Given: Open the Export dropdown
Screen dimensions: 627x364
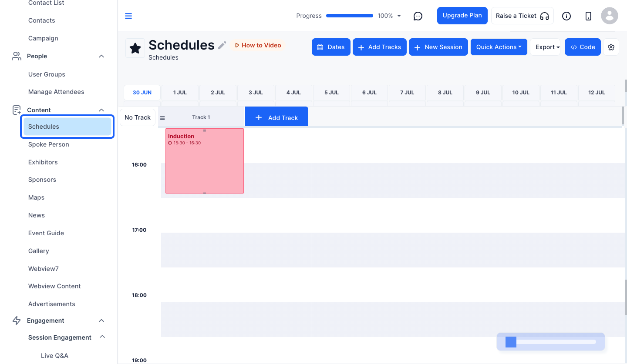Looking at the screenshot, I should coord(545,47).
